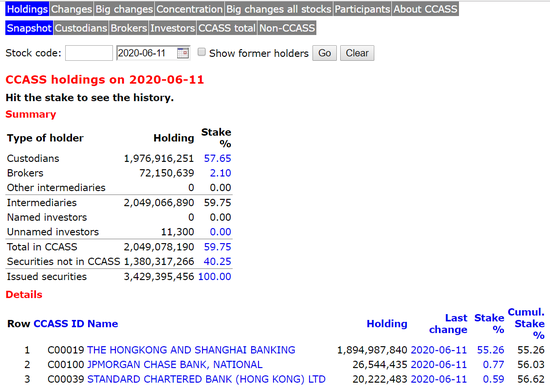
Task: Open last change date for JPMorgan row
Action: pos(439,365)
